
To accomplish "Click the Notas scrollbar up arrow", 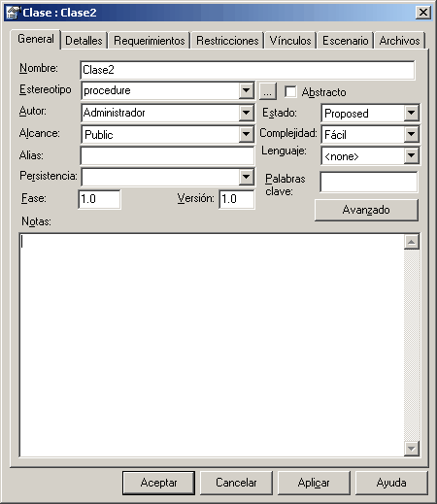I will [x=412, y=242].
